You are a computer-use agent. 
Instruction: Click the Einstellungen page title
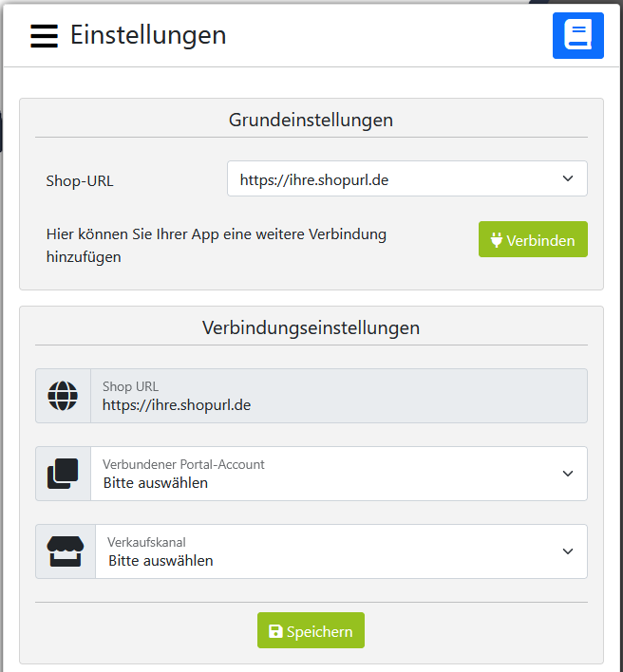(148, 35)
